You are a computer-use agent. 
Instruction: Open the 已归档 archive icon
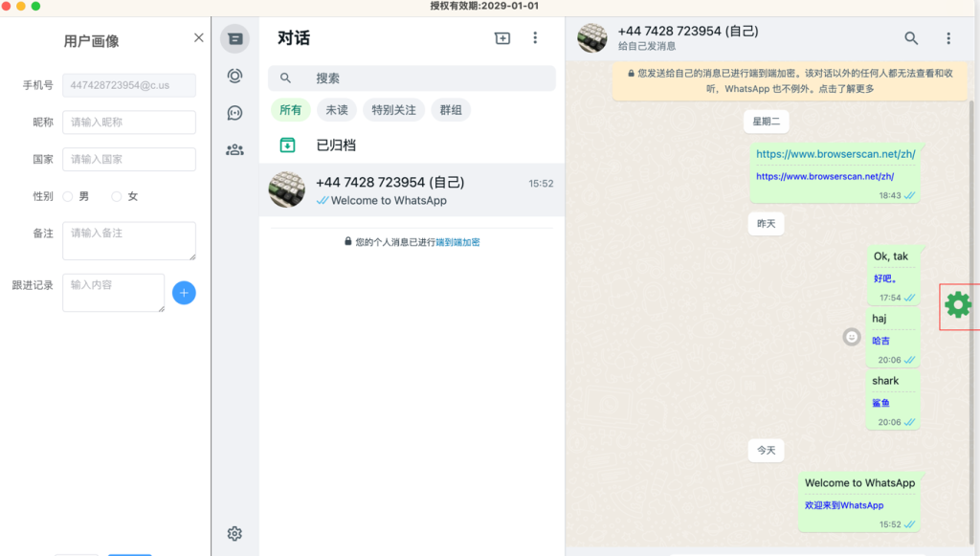click(287, 145)
